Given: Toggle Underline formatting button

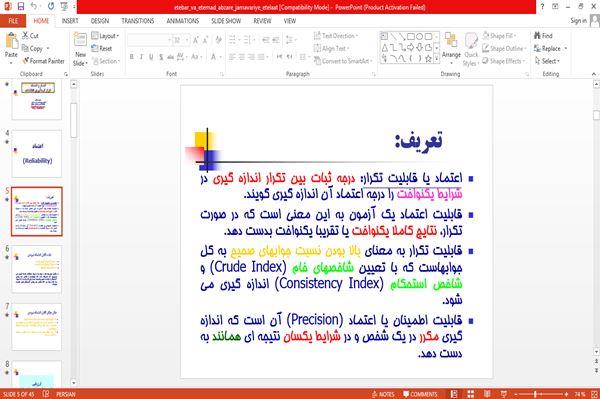Looking at the screenshot, I should (151, 57).
